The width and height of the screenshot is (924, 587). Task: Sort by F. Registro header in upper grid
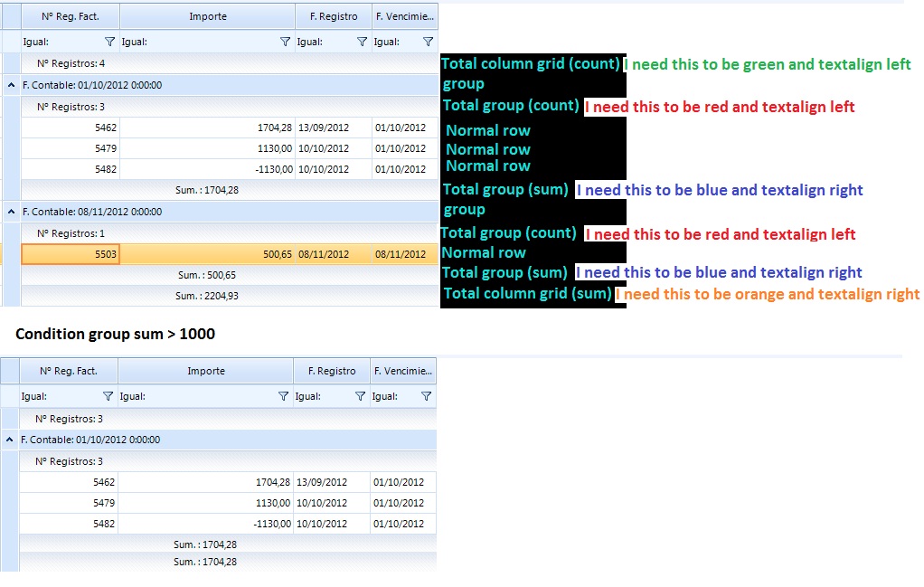(x=334, y=16)
